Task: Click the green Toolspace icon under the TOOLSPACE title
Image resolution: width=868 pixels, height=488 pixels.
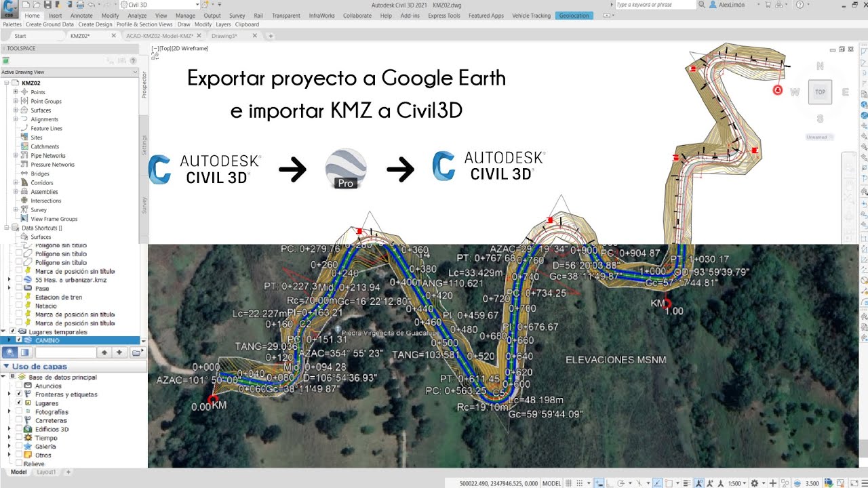Action: point(5,61)
